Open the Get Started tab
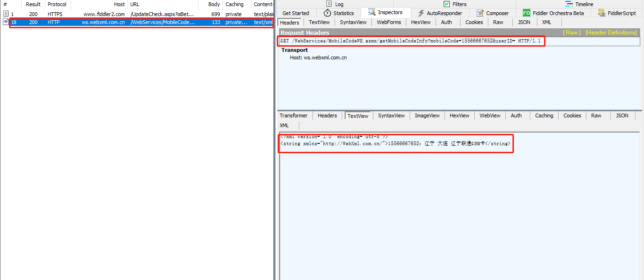The height and width of the screenshot is (280, 644). pos(296,13)
